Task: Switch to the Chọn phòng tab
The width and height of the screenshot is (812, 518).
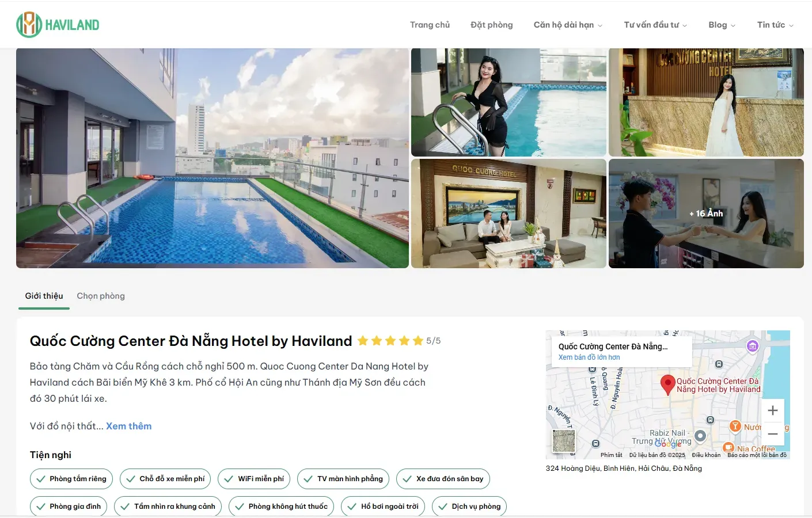Action: [x=101, y=296]
